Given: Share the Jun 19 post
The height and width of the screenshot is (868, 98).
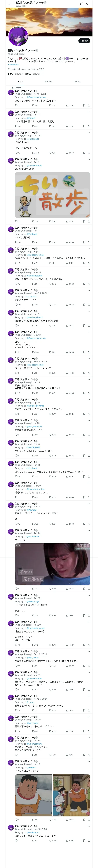Looking at the screenshot, I should (x=89, y=153).
